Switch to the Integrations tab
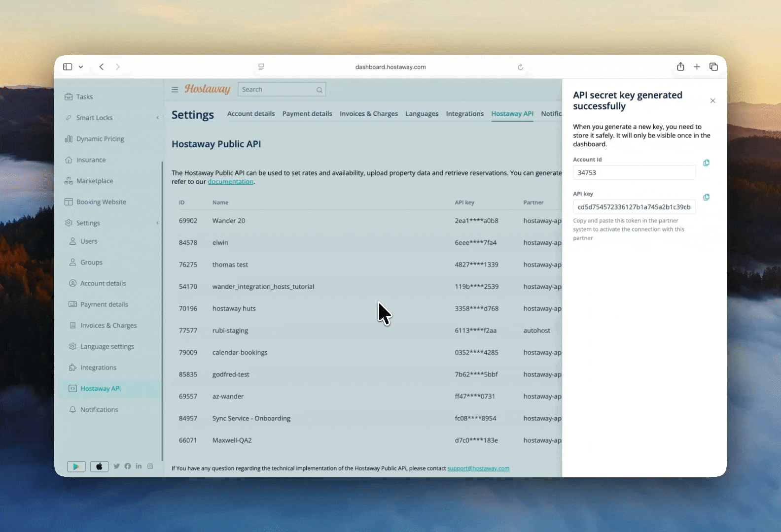The image size is (781, 532). pos(465,114)
